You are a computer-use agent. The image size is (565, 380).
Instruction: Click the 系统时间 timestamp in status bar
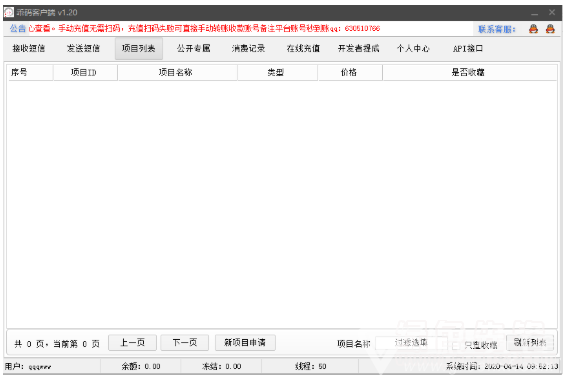(502, 367)
